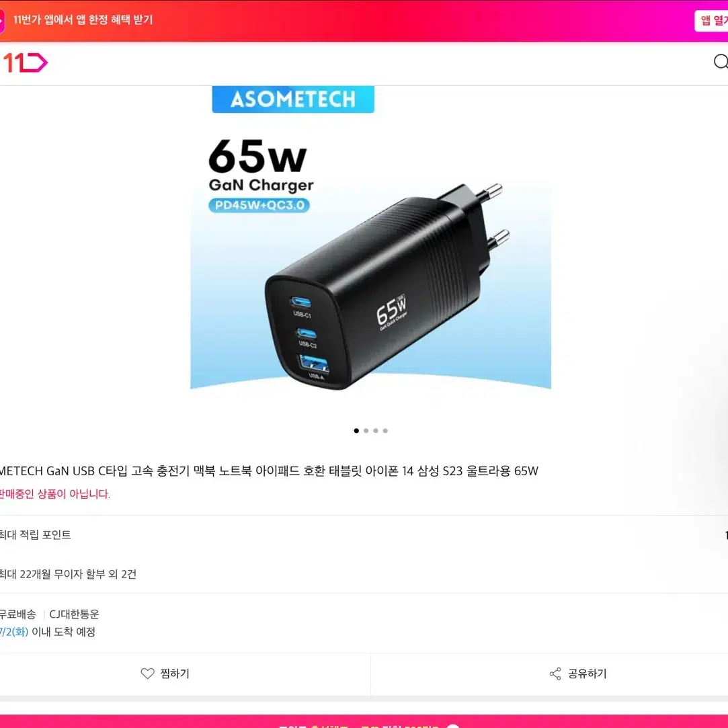Click the pink bottom promotion bar

pyautogui.click(x=364, y=721)
